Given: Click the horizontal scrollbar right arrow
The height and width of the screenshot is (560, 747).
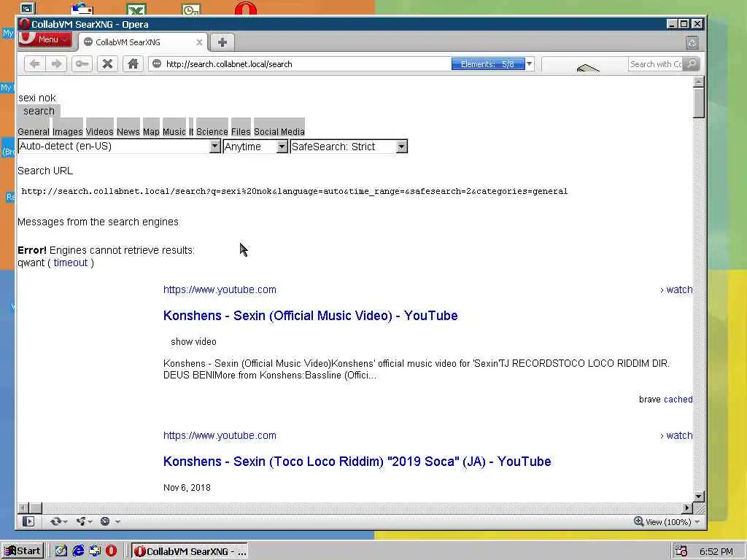Looking at the screenshot, I should 687,508.
